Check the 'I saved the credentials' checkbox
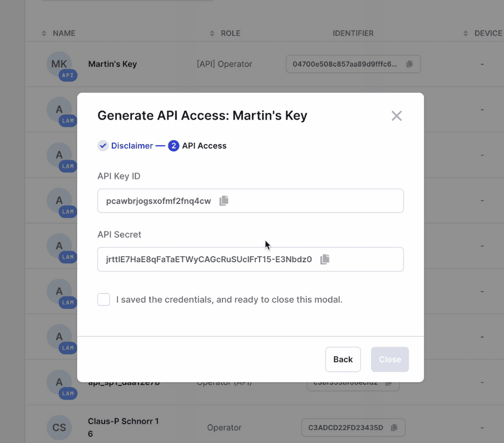Viewport: 504px width, 443px height. point(104,299)
